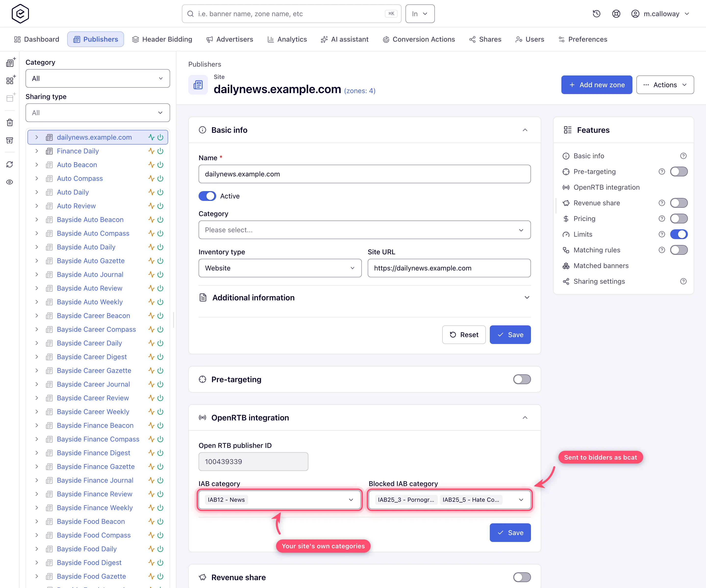Open the Dashboard tab
Viewport: 706px width, 588px height.
coord(37,39)
